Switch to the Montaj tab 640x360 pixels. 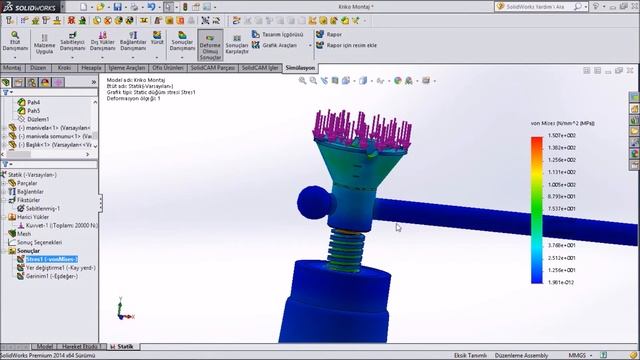(x=12, y=68)
